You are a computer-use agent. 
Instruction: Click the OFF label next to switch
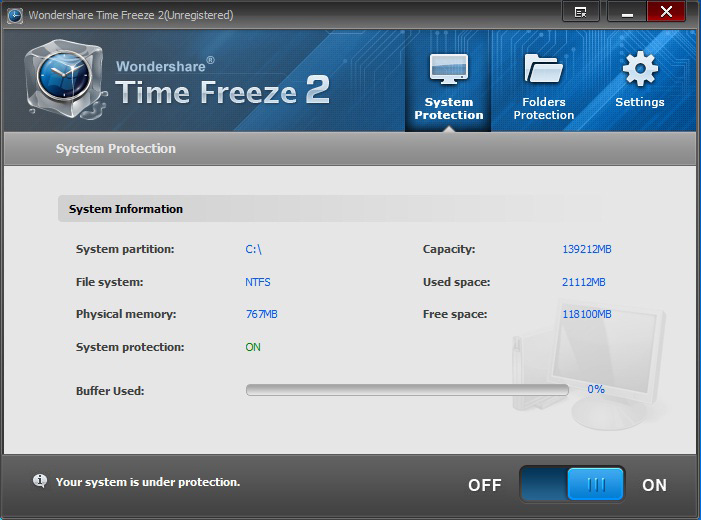pyautogui.click(x=485, y=485)
